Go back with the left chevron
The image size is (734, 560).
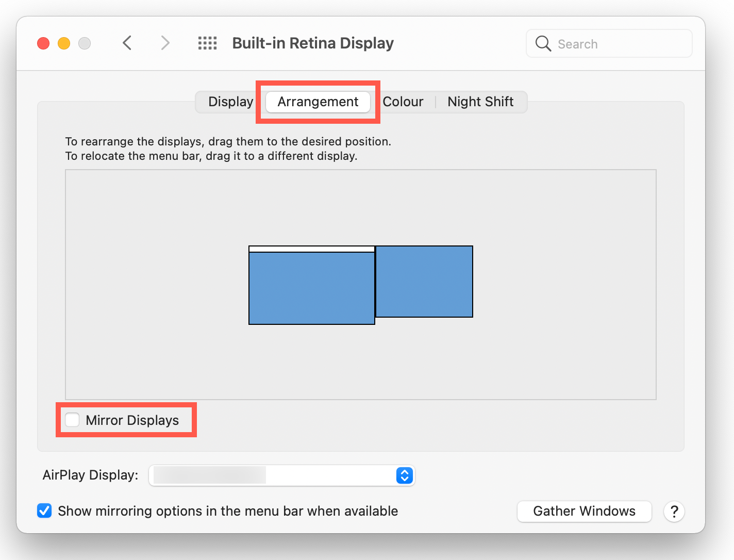(x=127, y=43)
